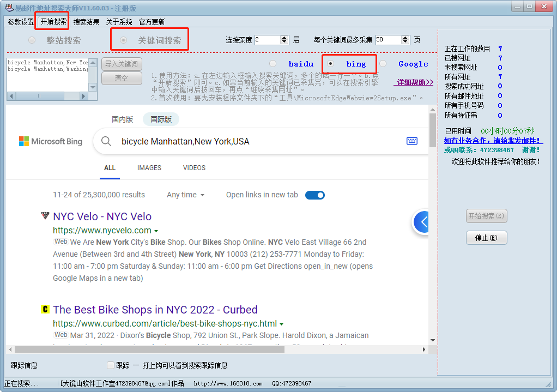Click the NYC Velo favicon icon
Screen dimensions: 557x392
pyautogui.click(x=45, y=216)
